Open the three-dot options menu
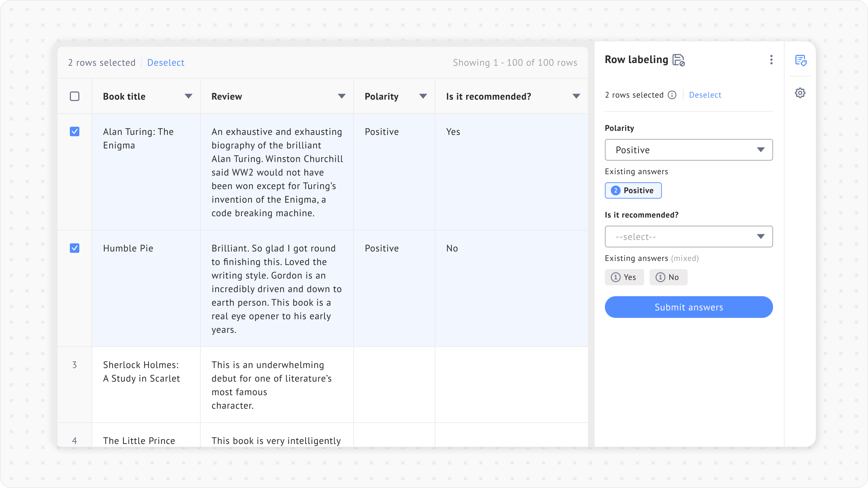The image size is (868, 488). [x=771, y=60]
